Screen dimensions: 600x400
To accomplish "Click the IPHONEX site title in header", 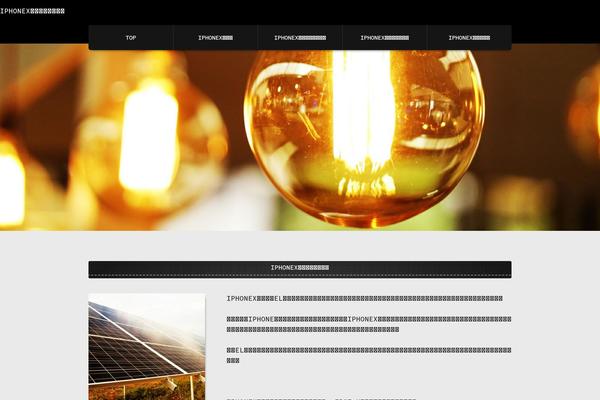I will click(x=32, y=11).
